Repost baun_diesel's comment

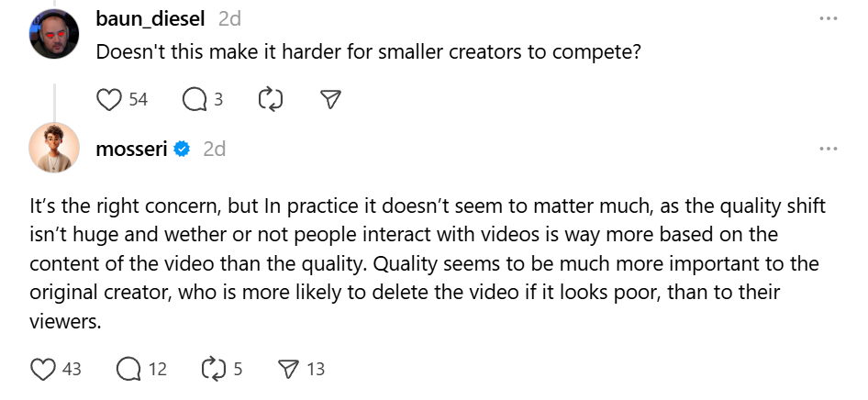coord(271,99)
